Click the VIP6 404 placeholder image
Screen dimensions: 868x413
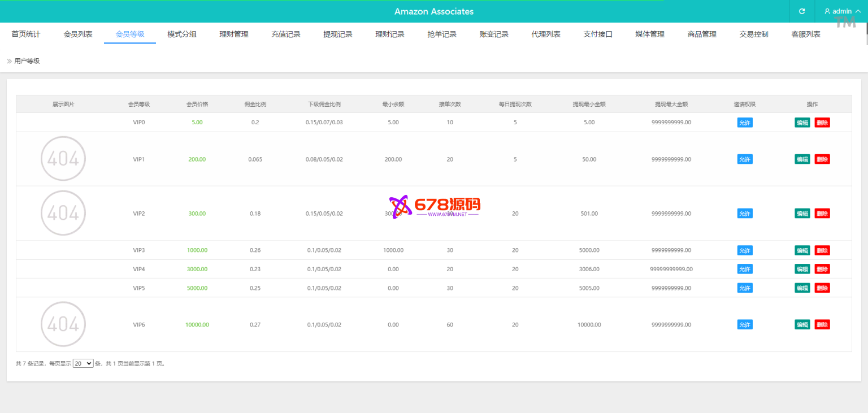pyautogui.click(x=63, y=324)
